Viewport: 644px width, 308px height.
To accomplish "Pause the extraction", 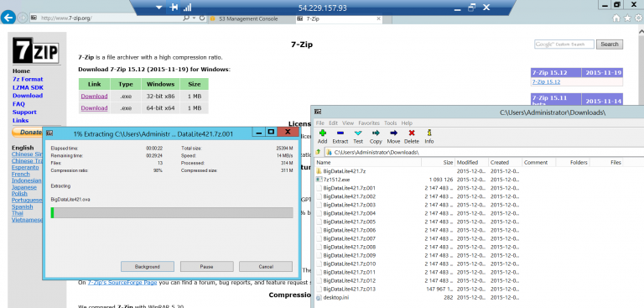I will click(x=206, y=267).
